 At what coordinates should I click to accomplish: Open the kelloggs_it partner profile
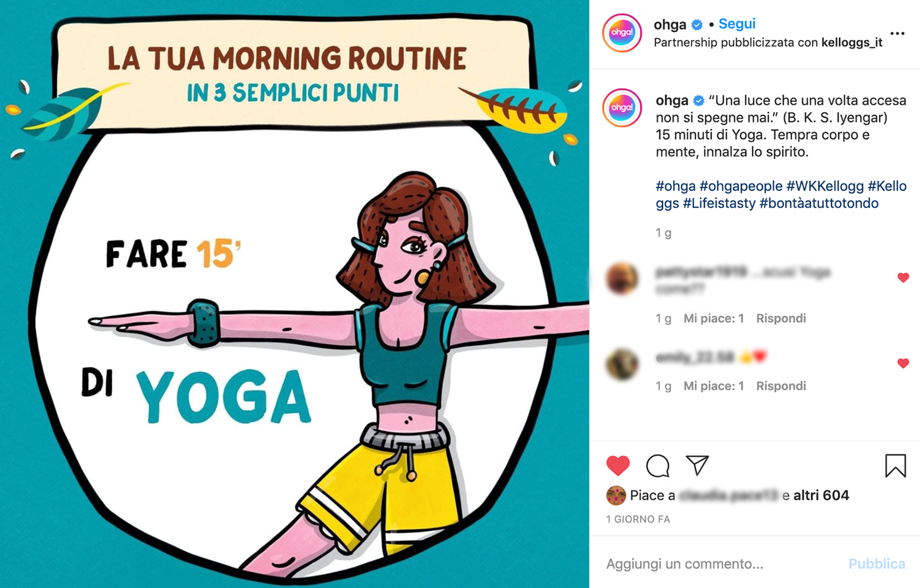coord(851,43)
